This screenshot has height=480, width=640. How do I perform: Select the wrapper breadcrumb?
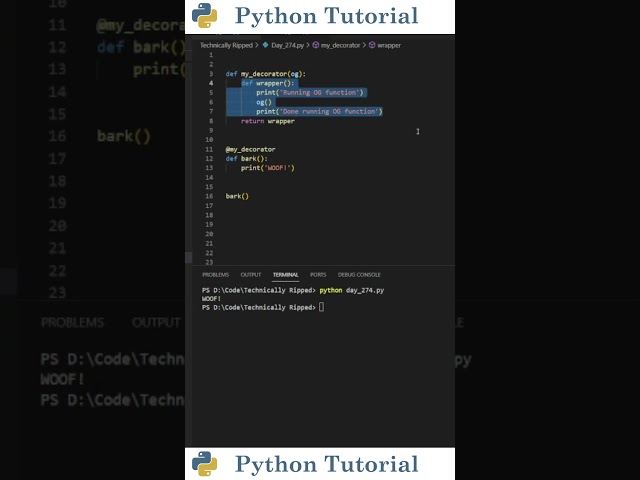point(389,45)
